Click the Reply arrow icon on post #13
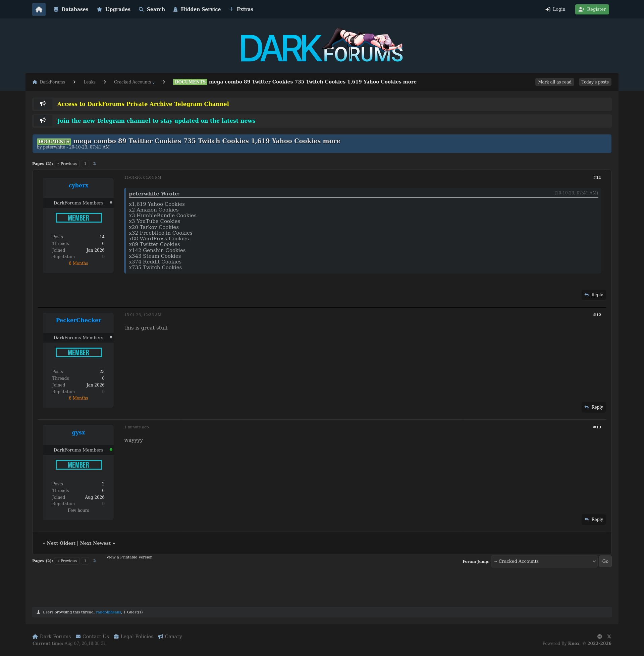This screenshot has width=644, height=656. (587, 520)
